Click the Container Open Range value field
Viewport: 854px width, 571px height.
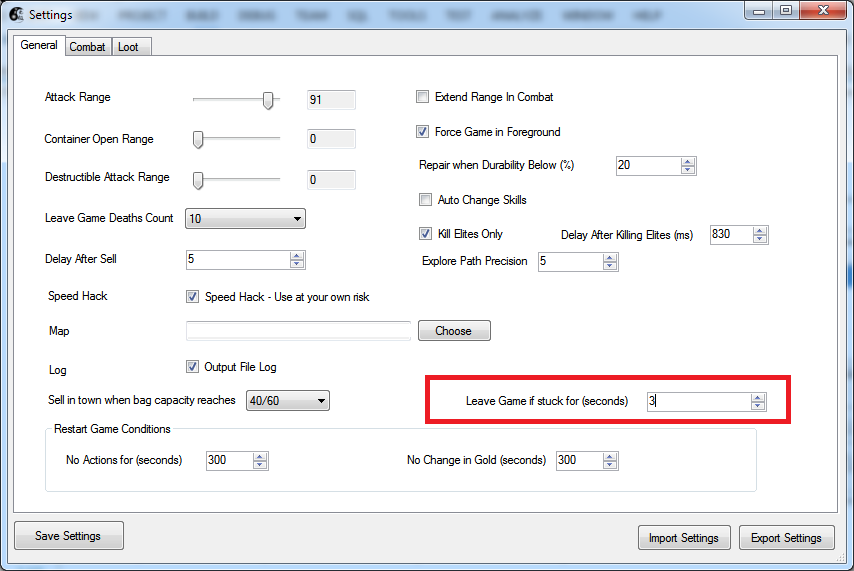point(331,139)
